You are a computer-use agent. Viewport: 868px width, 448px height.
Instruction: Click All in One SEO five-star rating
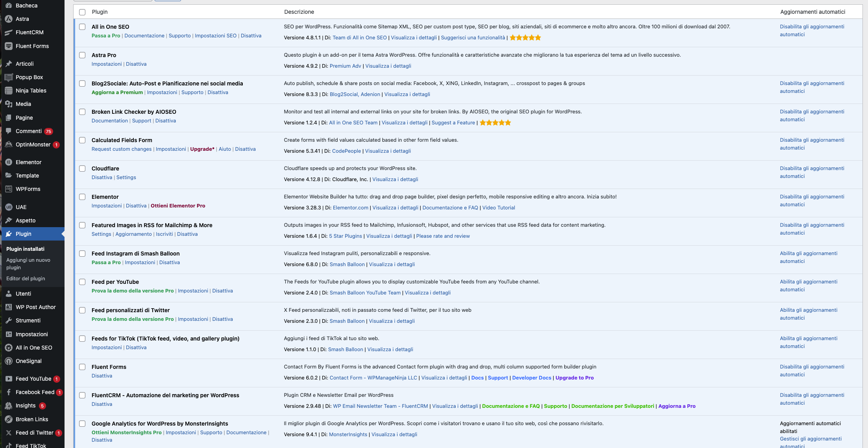525,37
